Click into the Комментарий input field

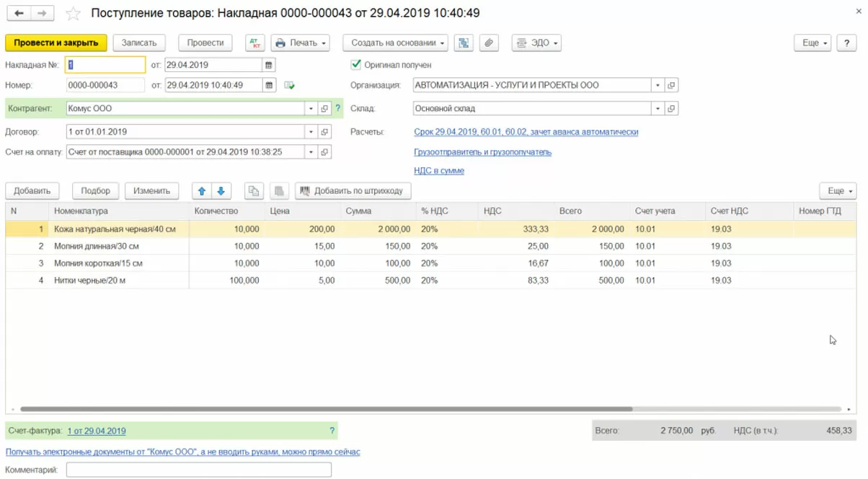(198, 470)
